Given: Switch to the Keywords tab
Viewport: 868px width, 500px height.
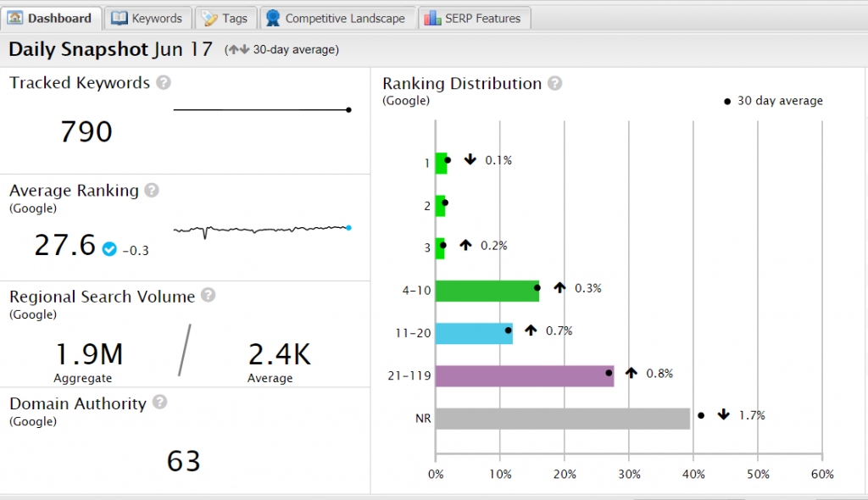Looking at the screenshot, I should click(x=147, y=19).
